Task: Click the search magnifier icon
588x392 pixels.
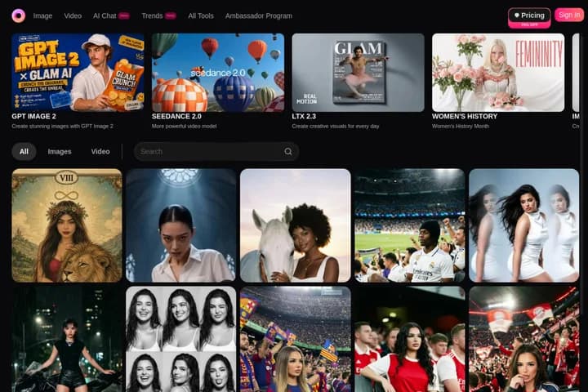Action: [288, 152]
